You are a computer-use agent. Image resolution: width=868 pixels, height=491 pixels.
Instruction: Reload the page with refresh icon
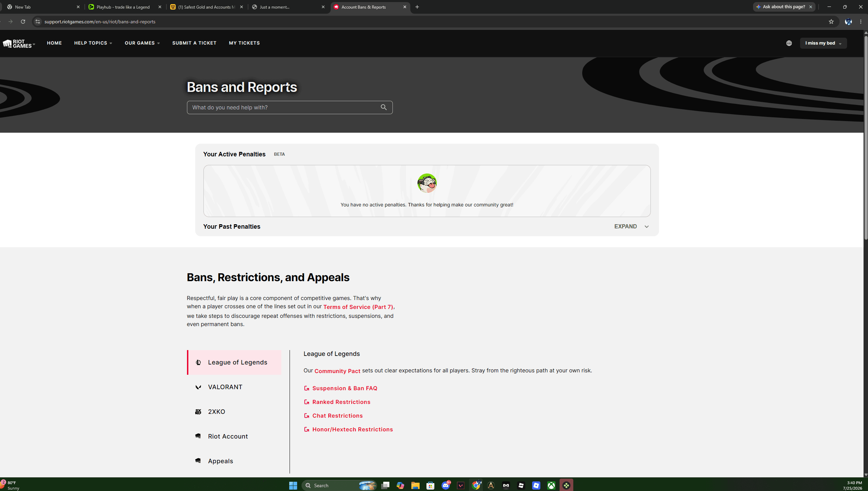click(x=23, y=22)
